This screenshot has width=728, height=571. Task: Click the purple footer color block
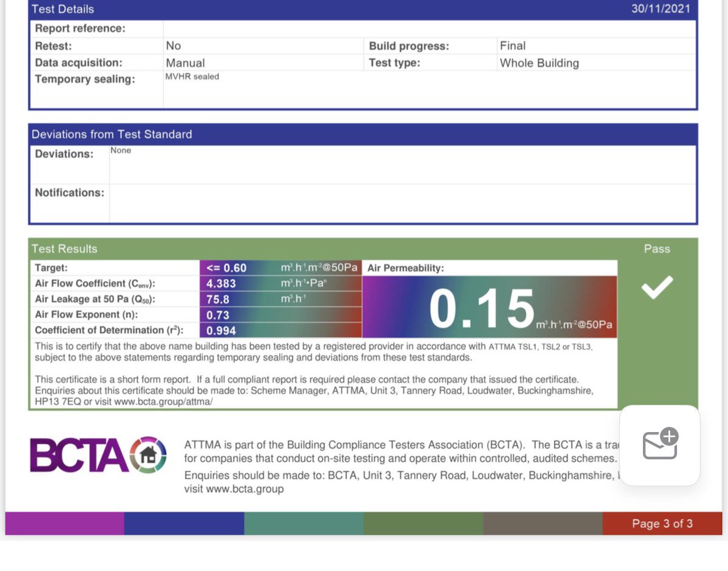point(65,523)
